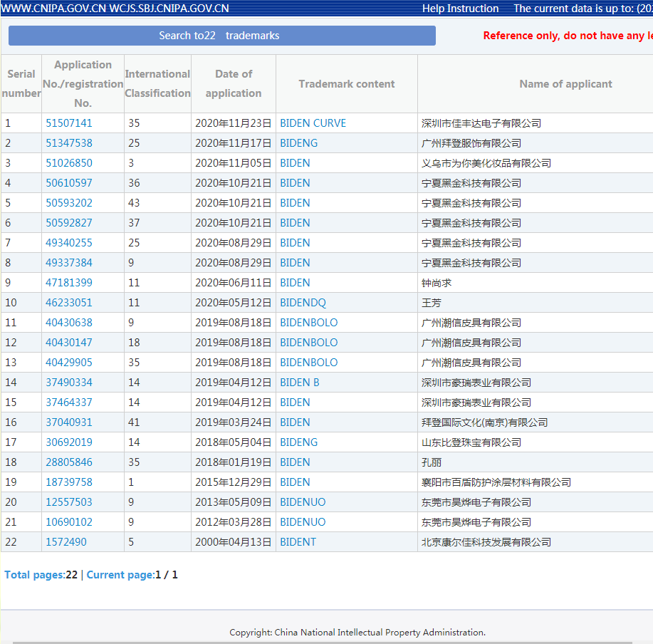Viewport: 653px width, 644px height.
Task: Select BIDENUO trademark in row 20
Action: point(303,502)
